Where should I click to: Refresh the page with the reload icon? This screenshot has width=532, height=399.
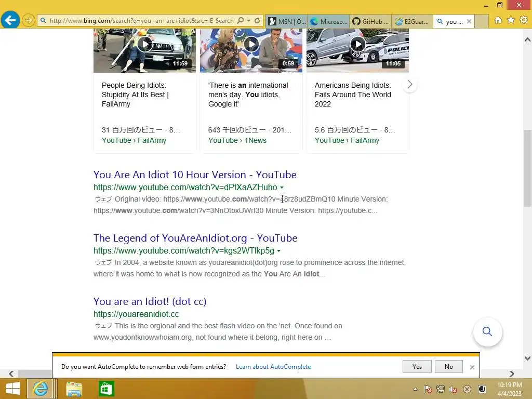pyautogui.click(x=257, y=21)
